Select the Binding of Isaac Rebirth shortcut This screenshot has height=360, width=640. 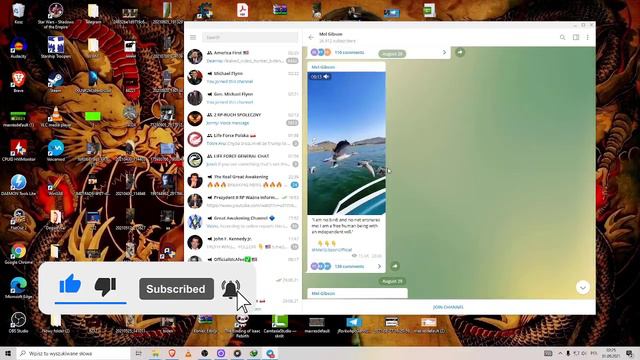[x=242, y=326]
